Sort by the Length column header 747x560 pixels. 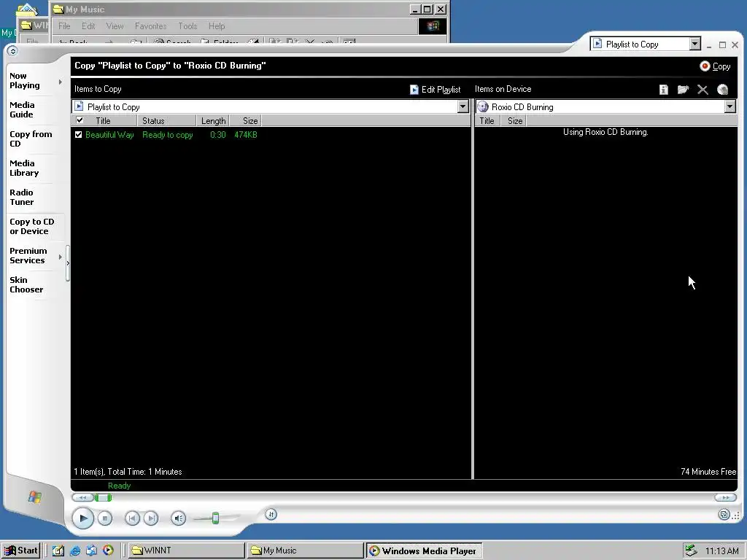tap(212, 121)
